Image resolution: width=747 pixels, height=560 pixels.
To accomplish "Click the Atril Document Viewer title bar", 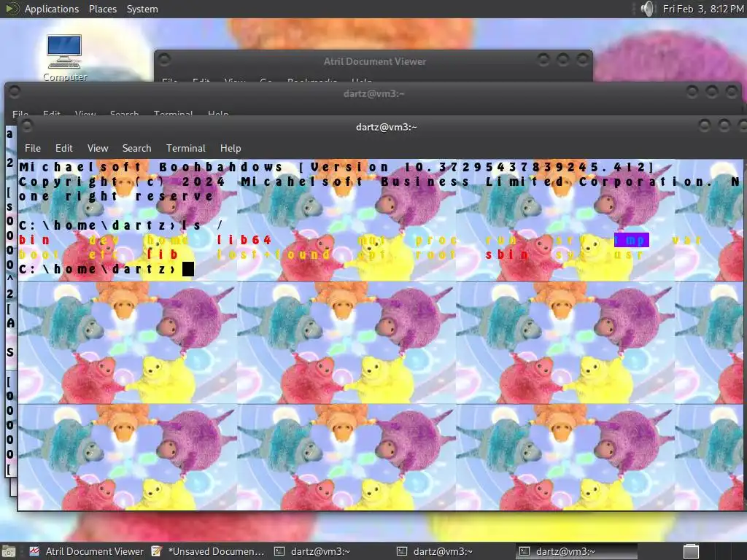I will click(374, 61).
